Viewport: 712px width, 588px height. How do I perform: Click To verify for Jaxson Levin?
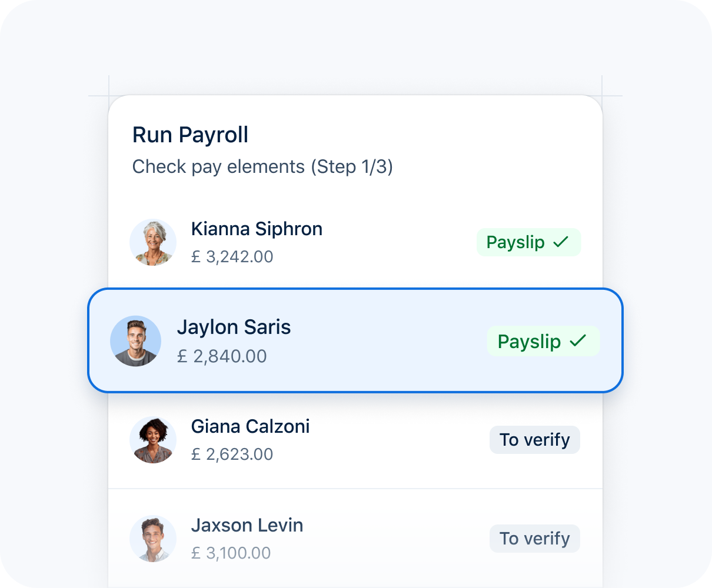pyautogui.click(x=535, y=539)
